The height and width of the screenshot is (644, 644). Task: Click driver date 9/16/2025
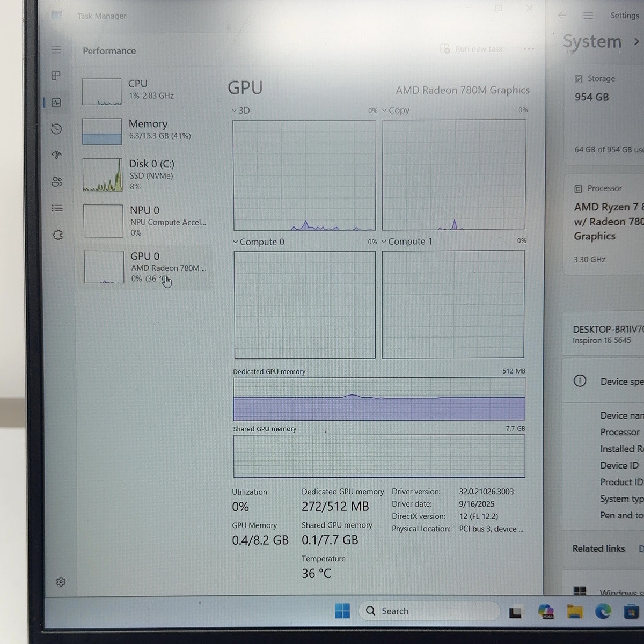point(477,504)
